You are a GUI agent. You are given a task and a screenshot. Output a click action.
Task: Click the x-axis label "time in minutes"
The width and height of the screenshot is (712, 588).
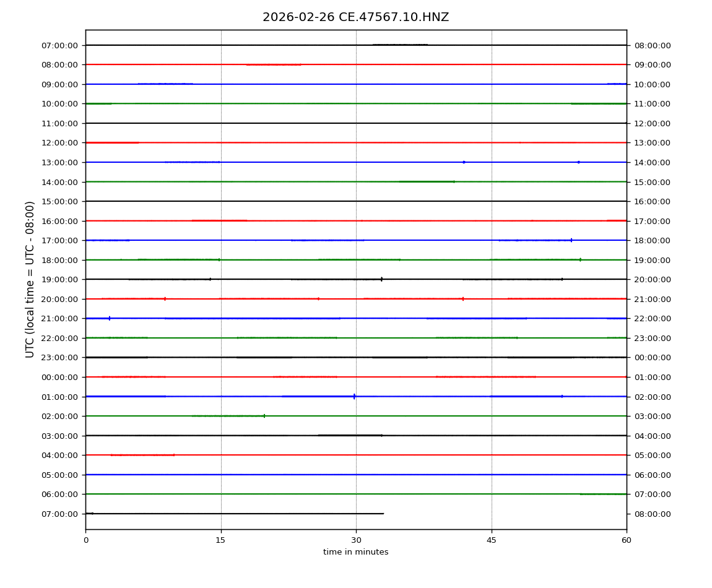pos(355,552)
